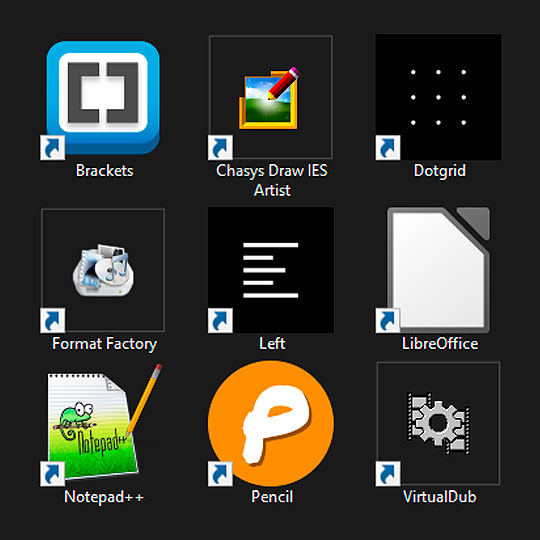Select the Format Factory shortcut icon
The height and width of the screenshot is (540, 540).
tap(103, 270)
